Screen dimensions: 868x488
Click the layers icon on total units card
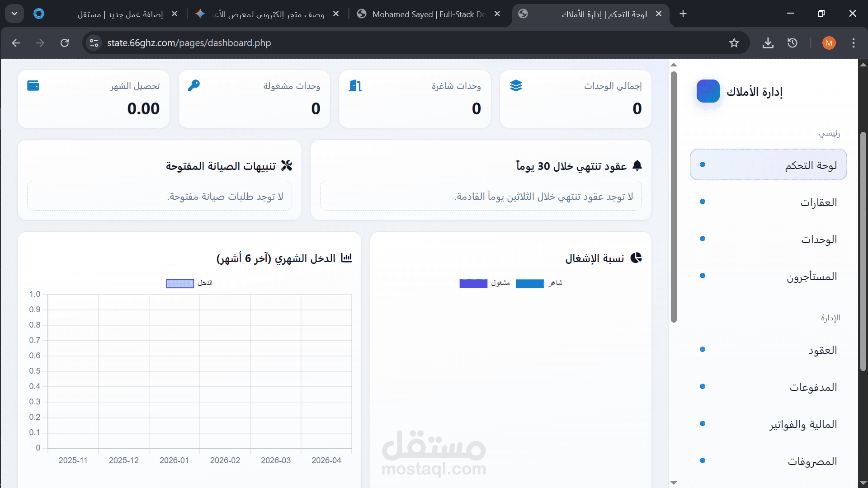pyautogui.click(x=516, y=85)
